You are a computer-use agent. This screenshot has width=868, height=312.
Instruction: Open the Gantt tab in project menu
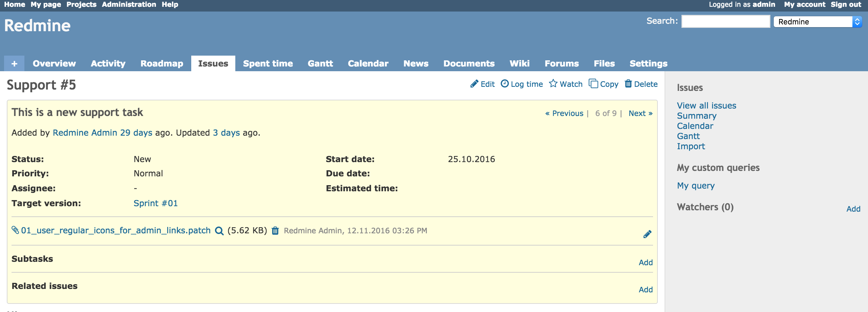[x=320, y=63]
